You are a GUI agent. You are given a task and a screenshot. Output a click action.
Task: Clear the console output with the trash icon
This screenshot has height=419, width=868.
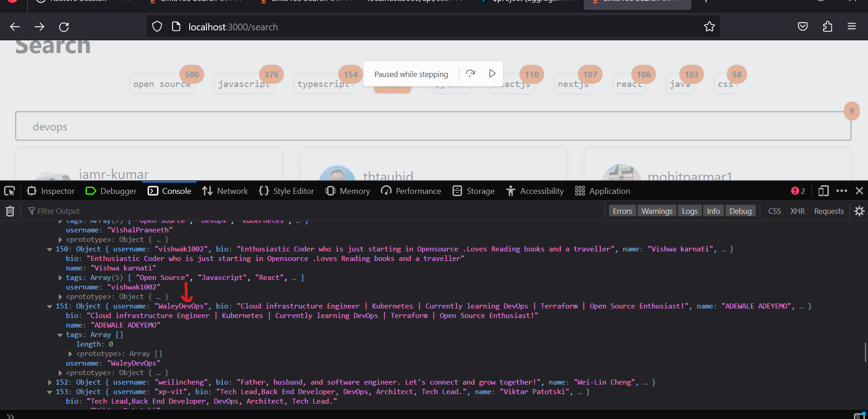10,211
